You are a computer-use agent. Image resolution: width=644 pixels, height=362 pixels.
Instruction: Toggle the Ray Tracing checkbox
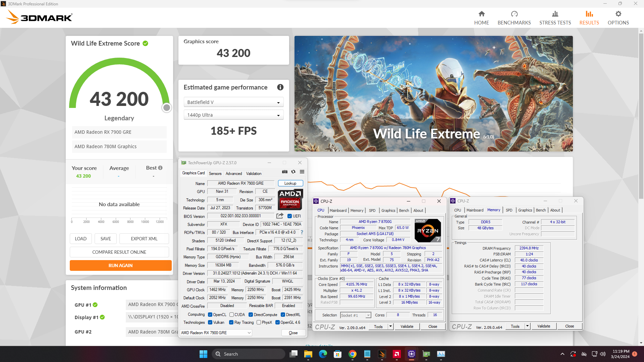point(231,322)
